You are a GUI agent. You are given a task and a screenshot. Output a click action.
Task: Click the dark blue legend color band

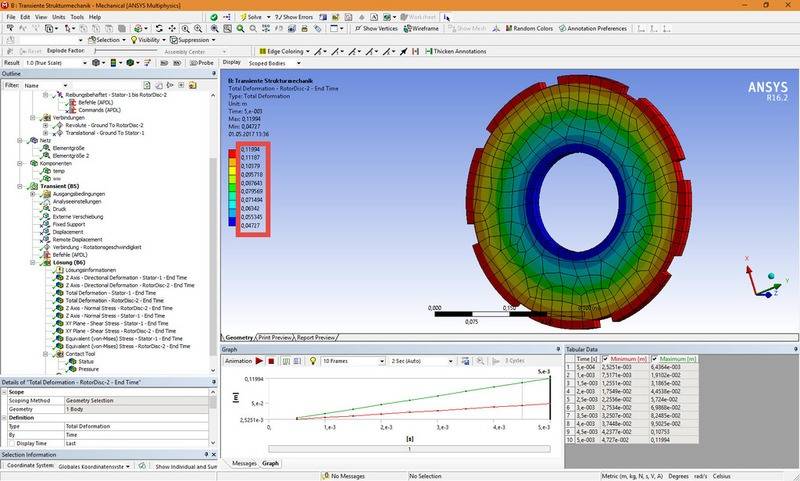click(232, 221)
